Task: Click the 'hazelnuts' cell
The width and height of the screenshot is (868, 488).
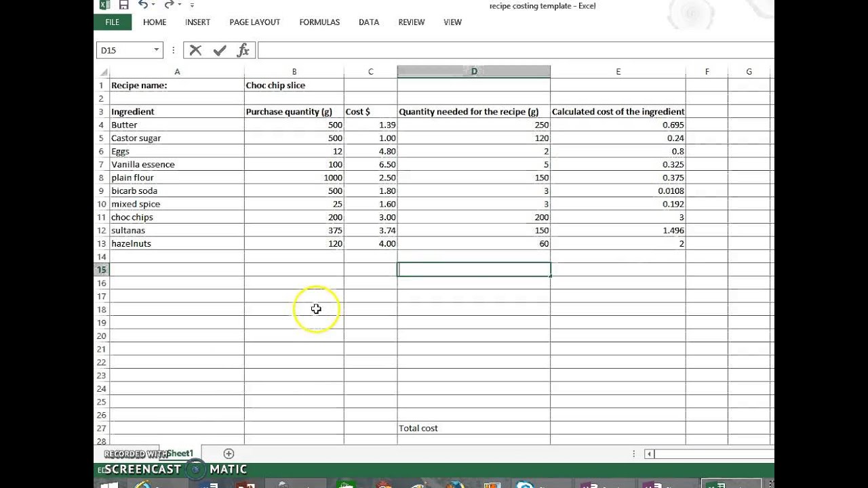Action: [x=177, y=243]
